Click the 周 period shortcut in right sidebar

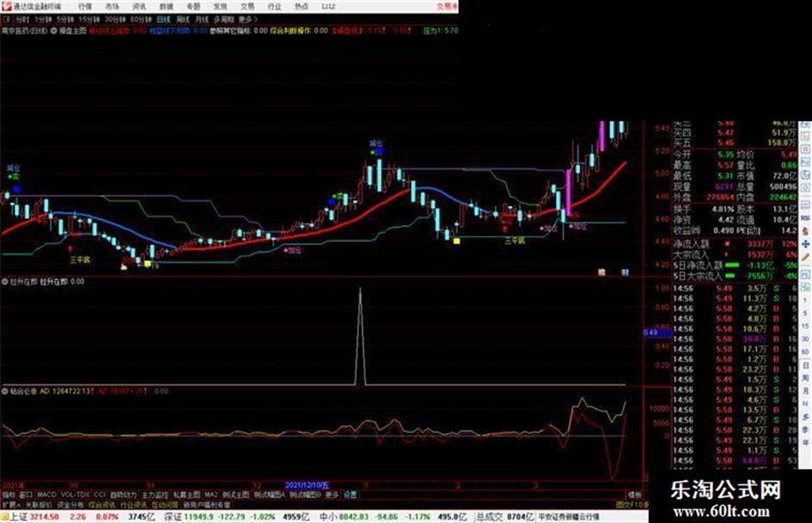[805, 378]
